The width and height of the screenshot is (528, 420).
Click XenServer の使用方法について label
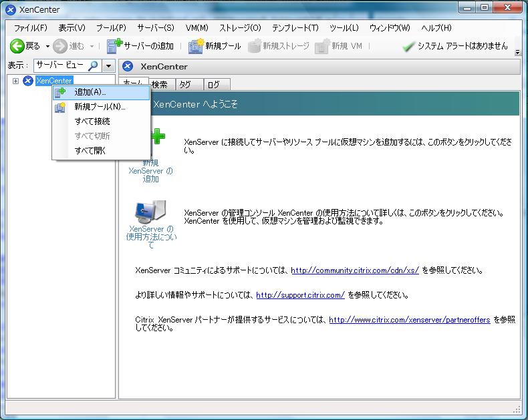tap(151, 237)
